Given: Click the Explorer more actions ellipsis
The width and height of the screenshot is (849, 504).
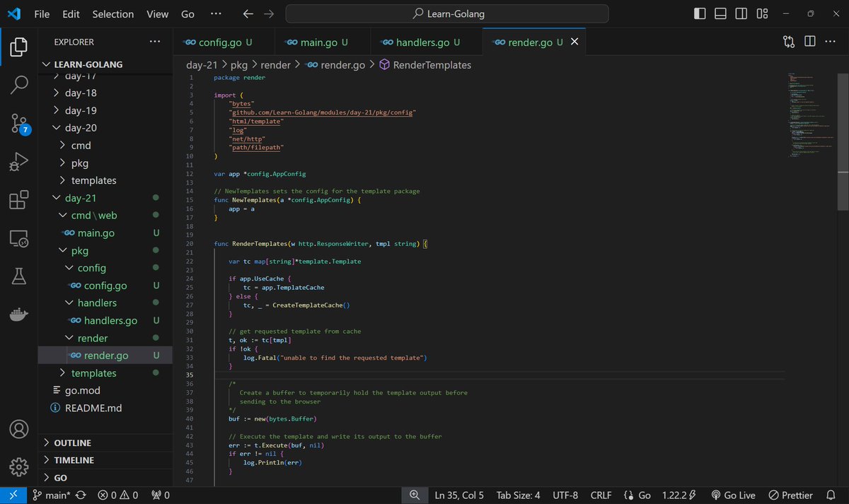Looking at the screenshot, I should click(x=154, y=42).
